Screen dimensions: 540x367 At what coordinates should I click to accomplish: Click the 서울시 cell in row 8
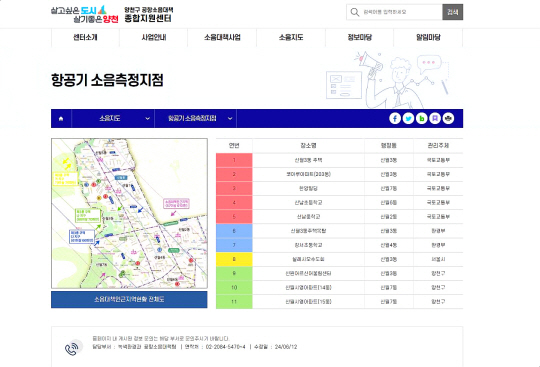click(438, 259)
